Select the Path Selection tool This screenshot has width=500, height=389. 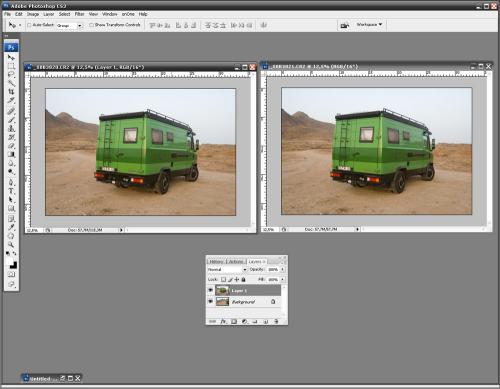(11, 200)
